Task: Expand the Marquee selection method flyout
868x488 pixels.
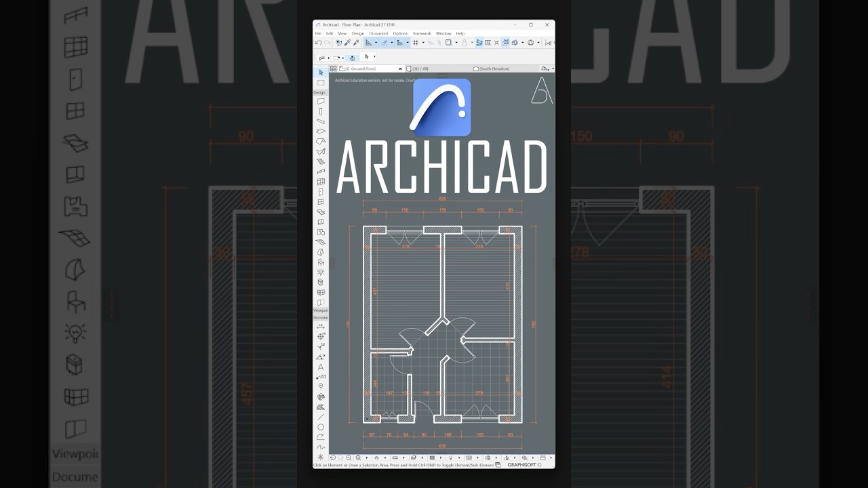Action: (343, 58)
